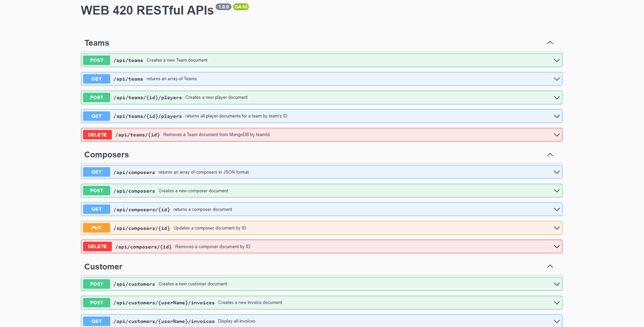Click the /api/teams/{id} path in DELETE row
This screenshot has height=327, width=644.
point(138,135)
